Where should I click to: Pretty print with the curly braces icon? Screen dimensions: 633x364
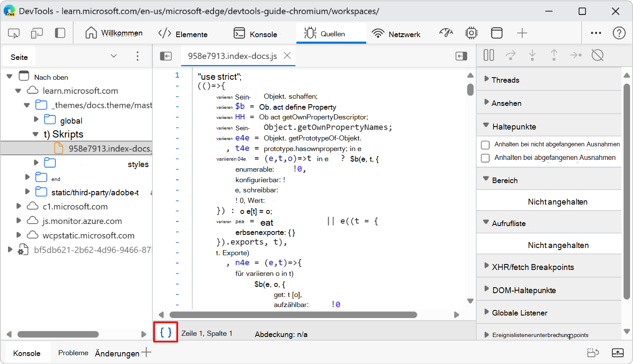[165, 332]
